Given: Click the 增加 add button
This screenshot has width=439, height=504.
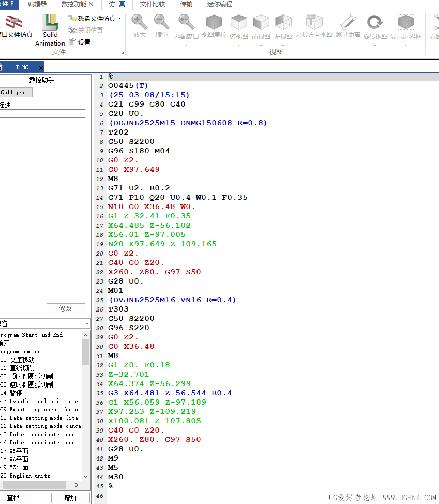Looking at the screenshot, I should (x=70, y=498).
